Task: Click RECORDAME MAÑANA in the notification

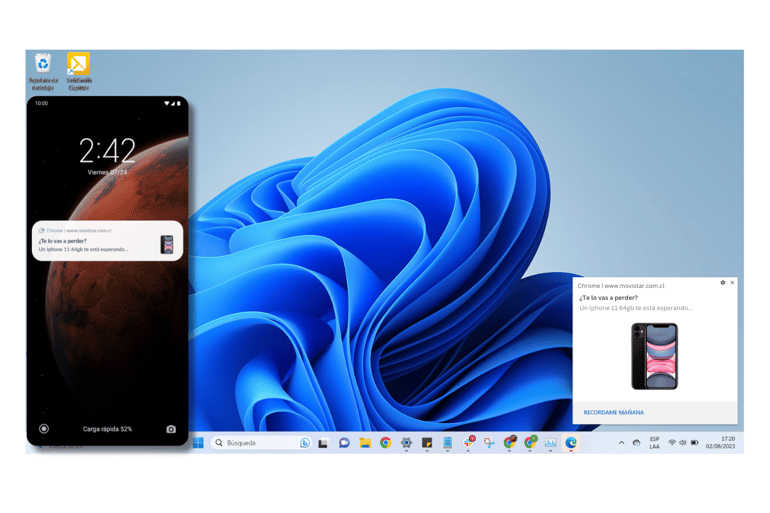Action: [613, 412]
